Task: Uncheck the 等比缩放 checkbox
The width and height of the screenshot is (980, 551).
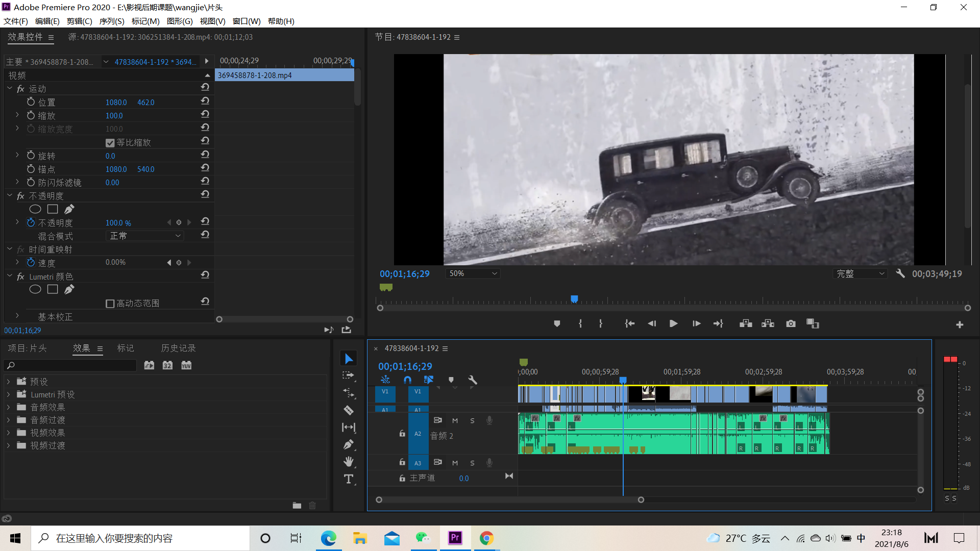Action: coord(110,143)
